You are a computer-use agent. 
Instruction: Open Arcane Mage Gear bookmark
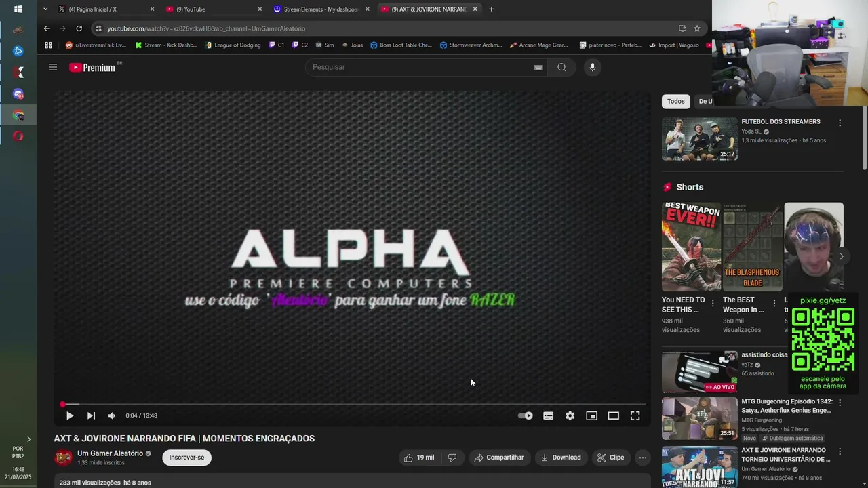tap(538, 45)
